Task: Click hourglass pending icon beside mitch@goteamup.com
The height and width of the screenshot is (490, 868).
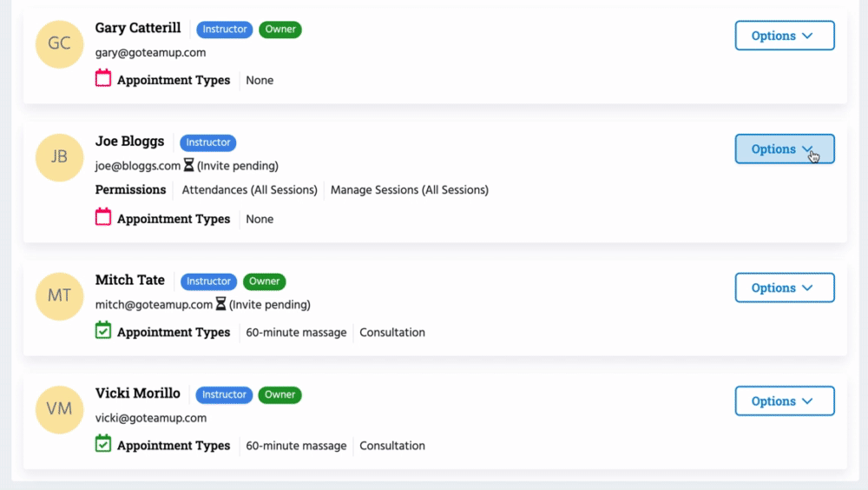Action: [x=220, y=304]
